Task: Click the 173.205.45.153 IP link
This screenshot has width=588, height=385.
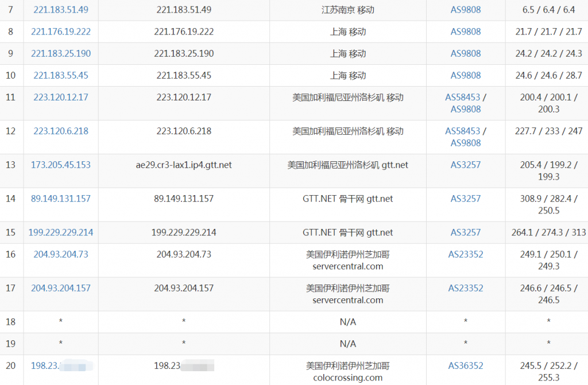Action: [x=60, y=165]
